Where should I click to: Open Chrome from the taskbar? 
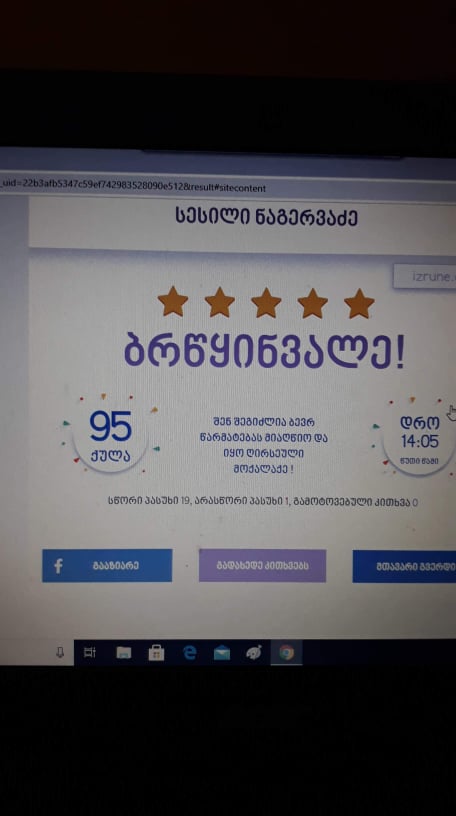tap(286, 652)
